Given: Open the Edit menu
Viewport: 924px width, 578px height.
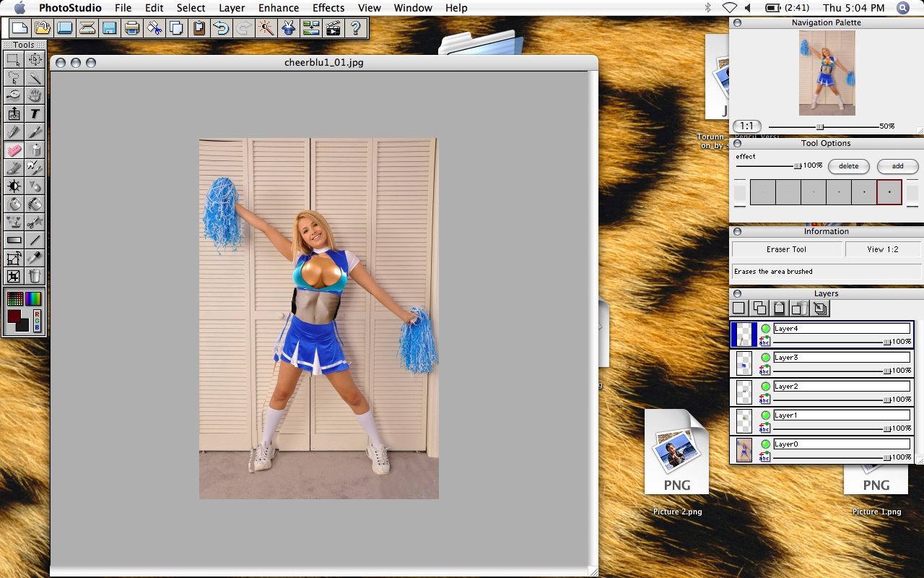Looking at the screenshot, I should point(154,8).
